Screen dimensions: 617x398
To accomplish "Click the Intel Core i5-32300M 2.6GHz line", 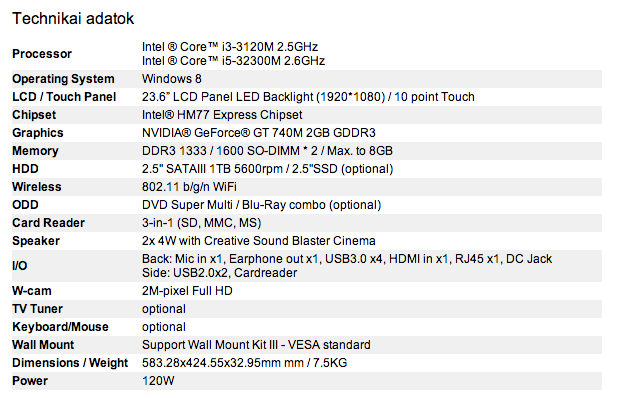I will click(233, 61).
